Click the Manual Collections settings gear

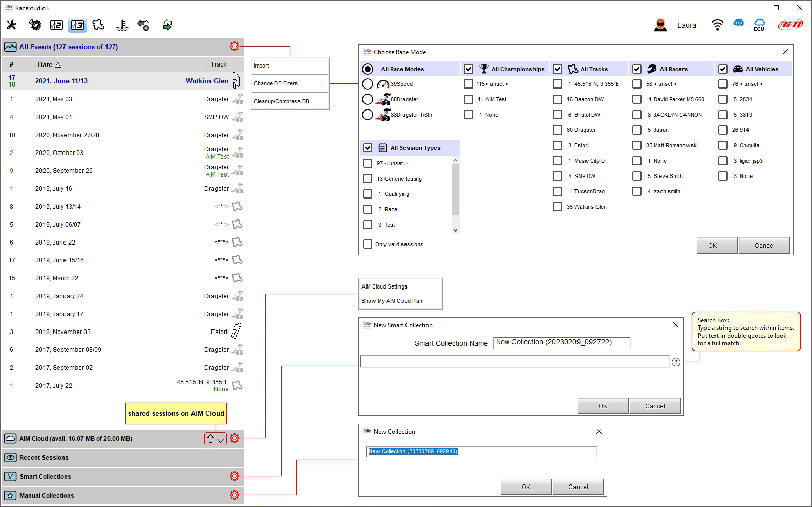[x=234, y=495]
